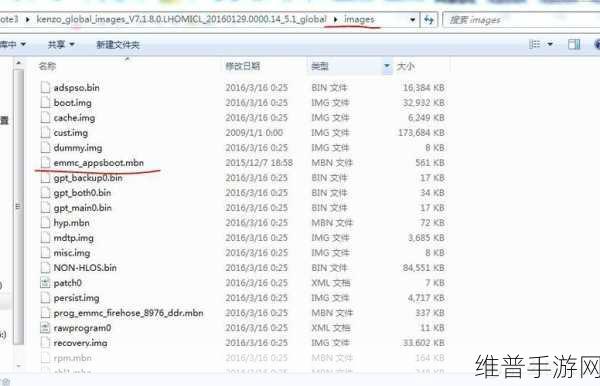Click the emmc_appsboot.mbn file icon

(45, 163)
